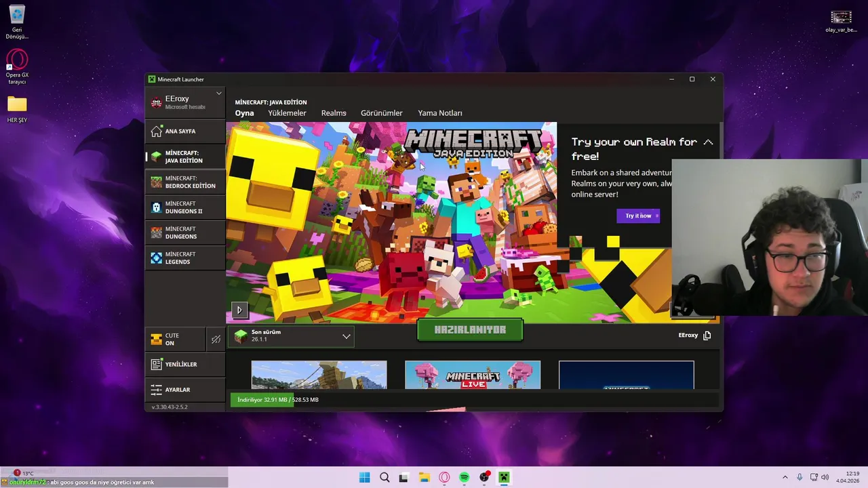Click the copy icon beside the EEroxy username
The image size is (868, 488).
coord(707,335)
